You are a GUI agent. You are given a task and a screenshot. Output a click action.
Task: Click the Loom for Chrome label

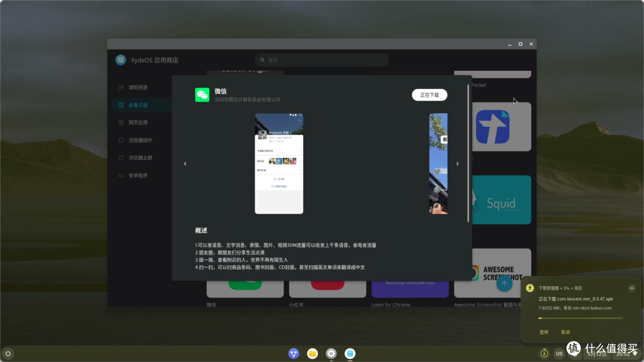(391, 305)
